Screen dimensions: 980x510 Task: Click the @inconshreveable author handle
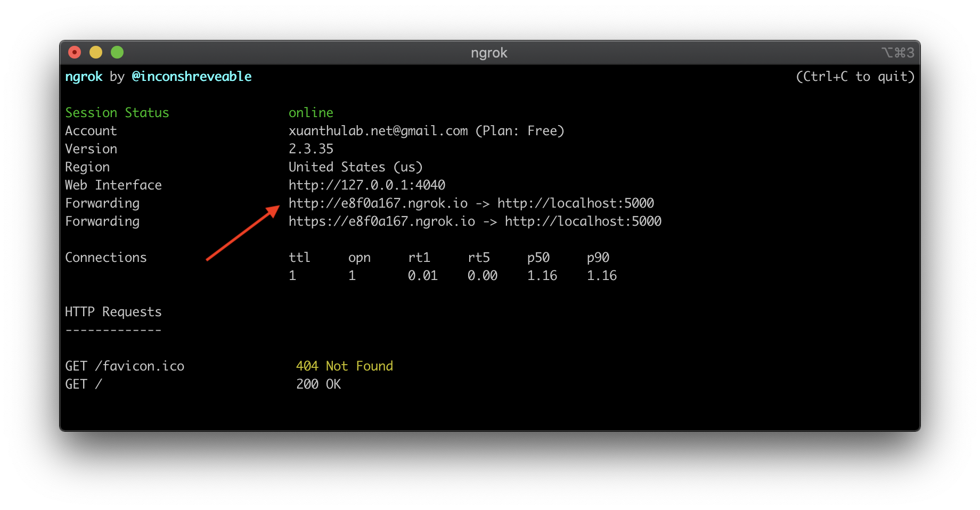click(x=192, y=77)
